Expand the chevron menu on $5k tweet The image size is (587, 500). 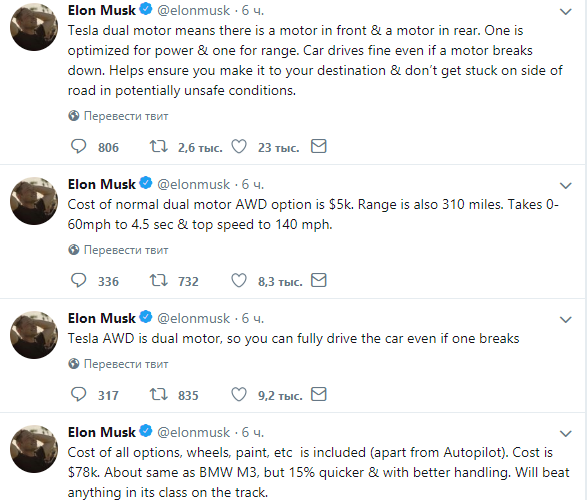(565, 186)
